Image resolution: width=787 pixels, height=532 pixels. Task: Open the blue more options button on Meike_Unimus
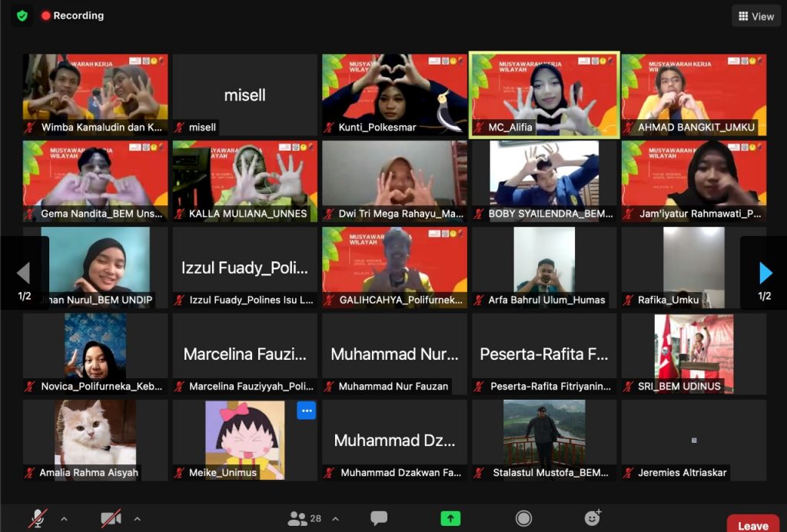pyautogui.click(x=306, y=411)
